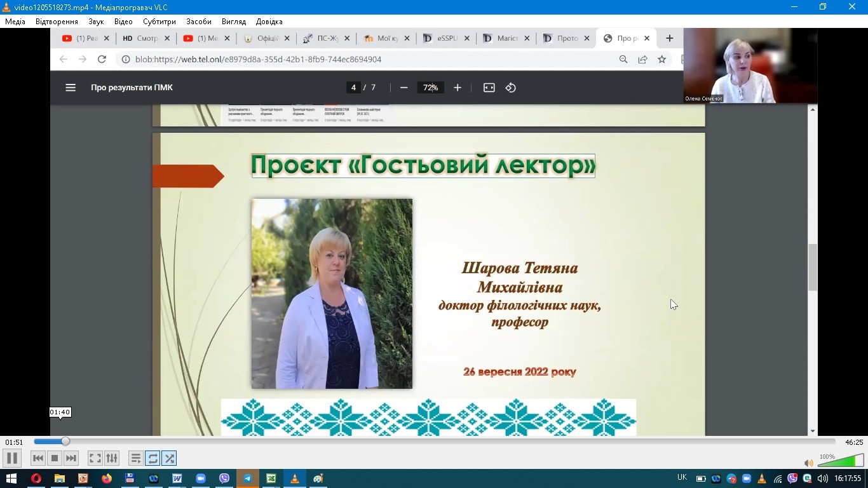Bookmark the page with the star icon
The image size is (868, 488).
click(x=661, y=59)
